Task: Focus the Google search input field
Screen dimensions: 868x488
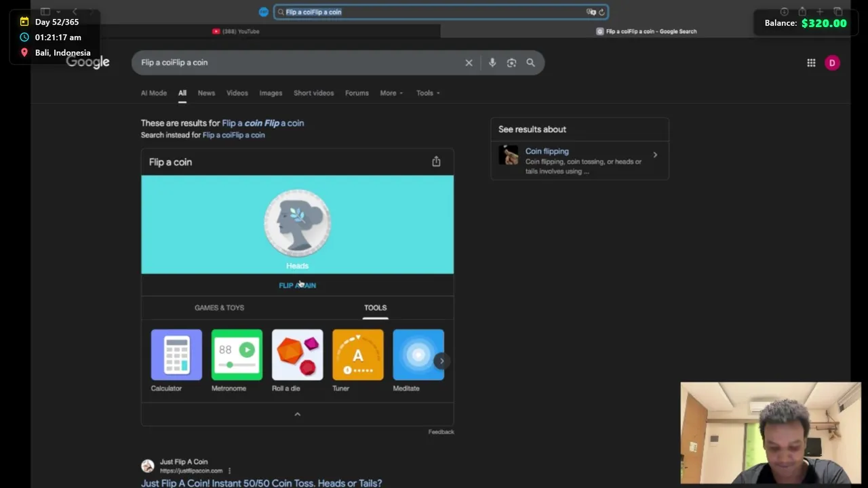Action: tap(298, 62)
